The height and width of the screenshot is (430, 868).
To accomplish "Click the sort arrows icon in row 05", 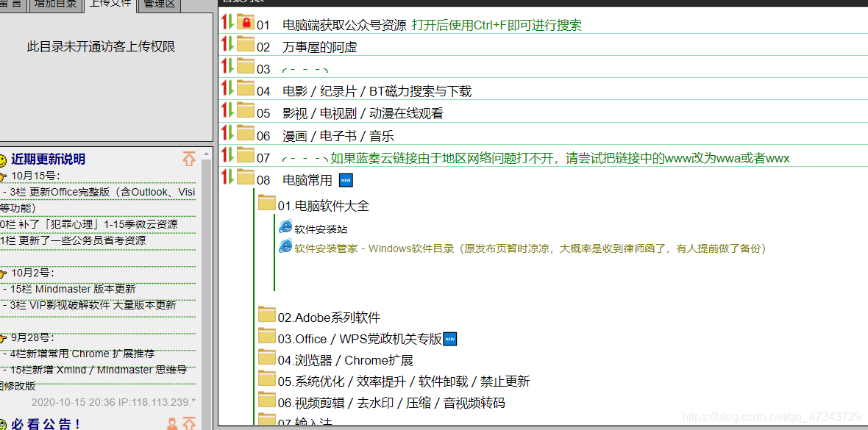I will click(x=227, y=111).
